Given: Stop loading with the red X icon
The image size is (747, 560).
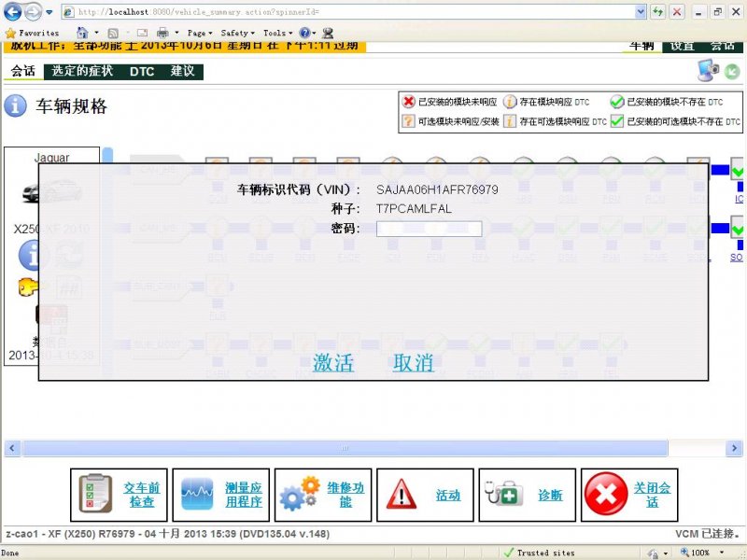Looking at the screenshot, I should (x=676, y=12).
